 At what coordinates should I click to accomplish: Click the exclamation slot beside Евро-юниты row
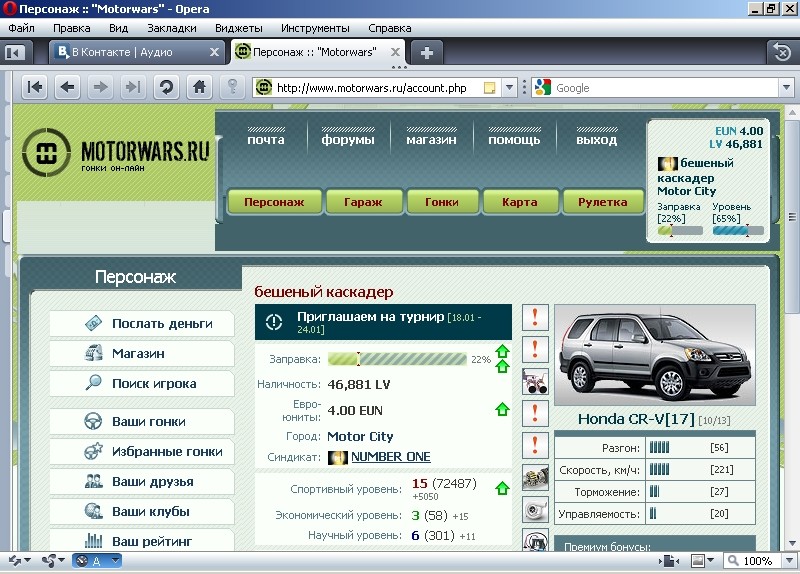coord(535,413)
